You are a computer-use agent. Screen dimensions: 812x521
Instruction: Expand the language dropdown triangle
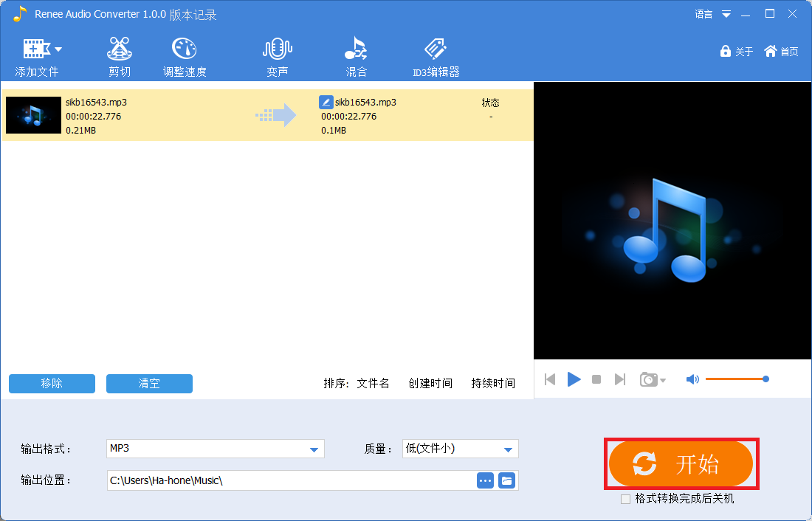point(726,15)
